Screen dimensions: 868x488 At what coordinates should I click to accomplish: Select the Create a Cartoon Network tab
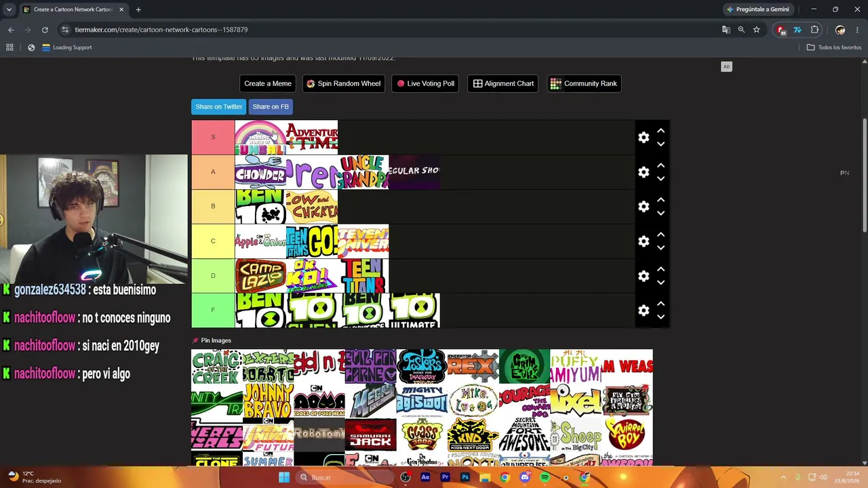(x=73, y=9)
